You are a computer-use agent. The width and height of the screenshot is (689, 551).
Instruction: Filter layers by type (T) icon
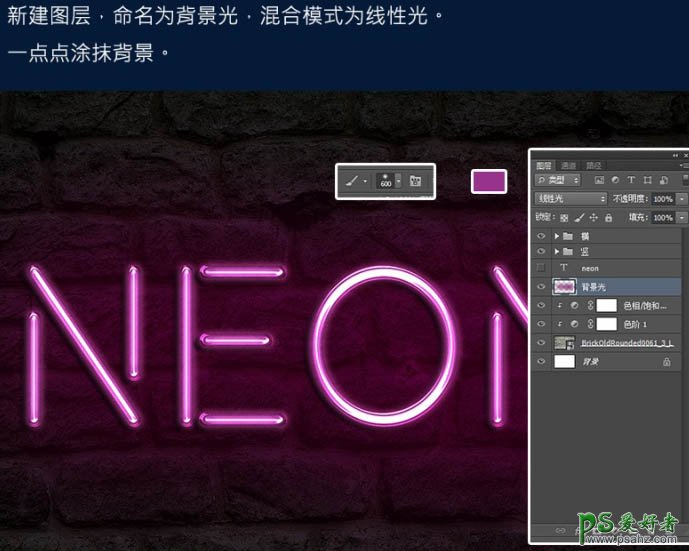coord(631,180)
